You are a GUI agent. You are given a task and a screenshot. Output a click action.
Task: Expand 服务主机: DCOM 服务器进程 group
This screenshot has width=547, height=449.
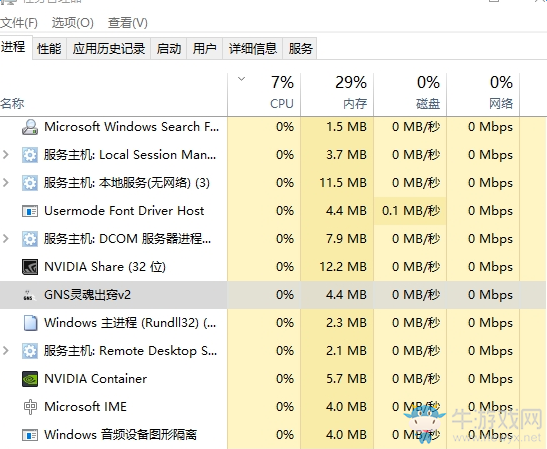(6, 239)
